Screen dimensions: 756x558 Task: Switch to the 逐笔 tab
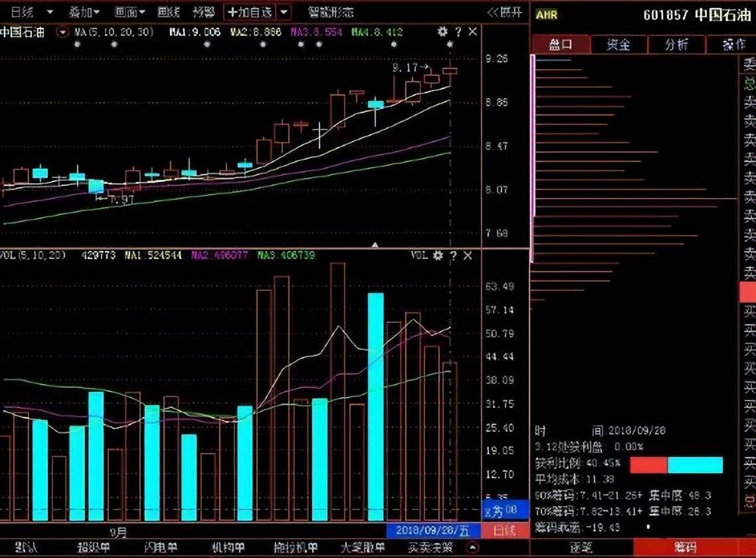pyautogui.click(x=581, y=547)
